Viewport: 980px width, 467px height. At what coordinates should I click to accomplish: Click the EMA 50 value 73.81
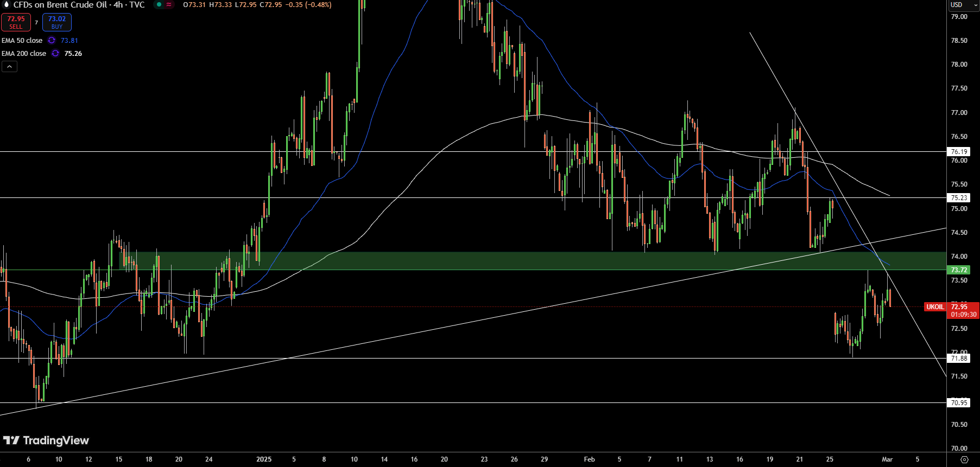click(69, 40)
